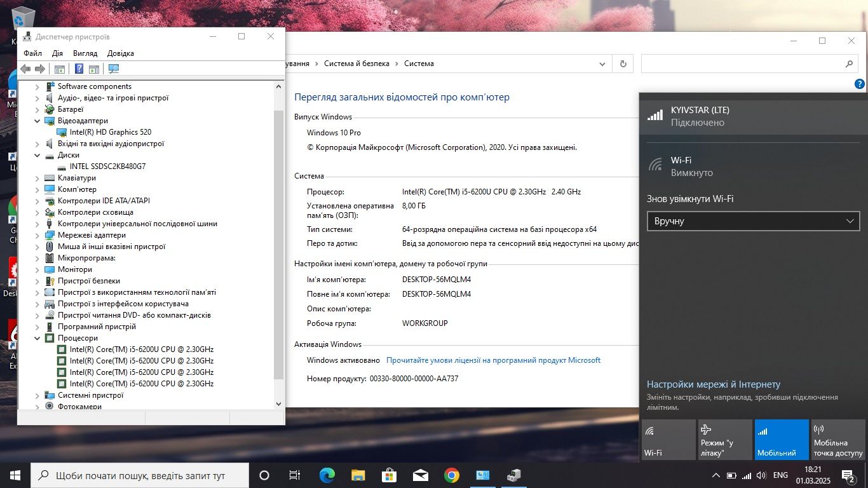Open Cortana circle icon on taskbar
Viewport: 868px width, 488px height.
264,475
